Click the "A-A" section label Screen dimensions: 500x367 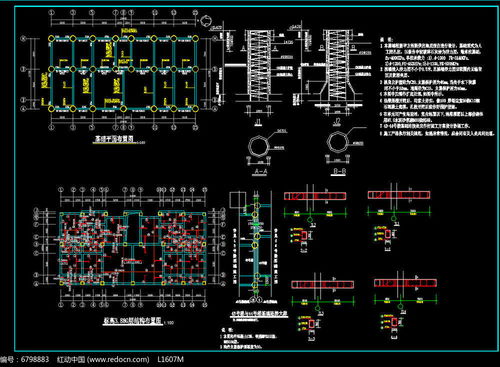pos(261,171)
